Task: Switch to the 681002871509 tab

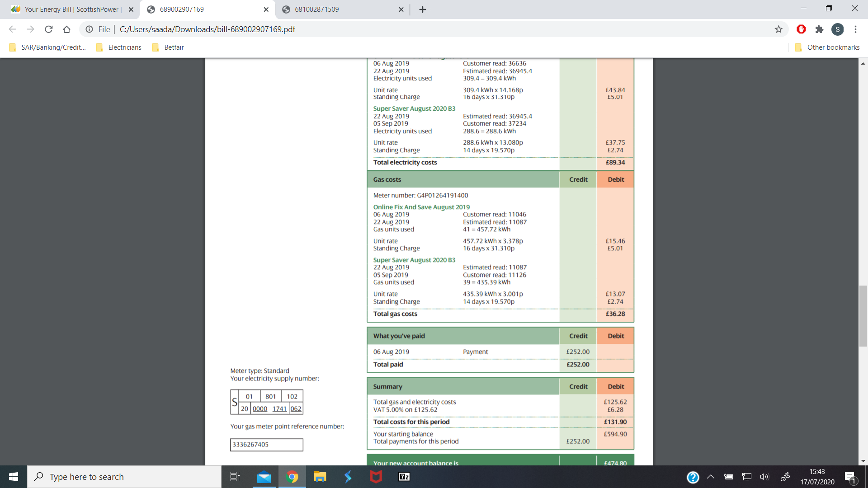Action: (316, 9)
